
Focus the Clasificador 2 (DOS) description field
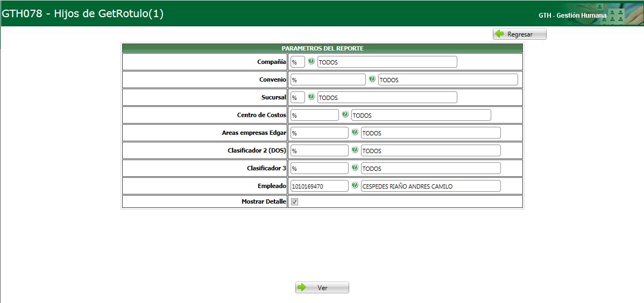(431, 150)
